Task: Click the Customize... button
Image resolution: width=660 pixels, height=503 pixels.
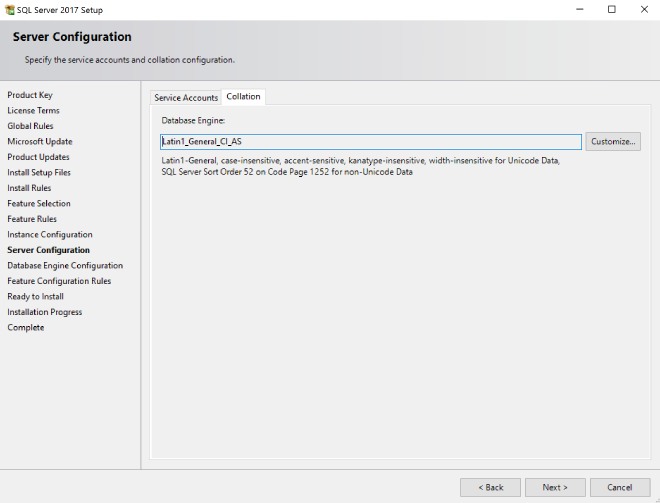Action: 612,142
